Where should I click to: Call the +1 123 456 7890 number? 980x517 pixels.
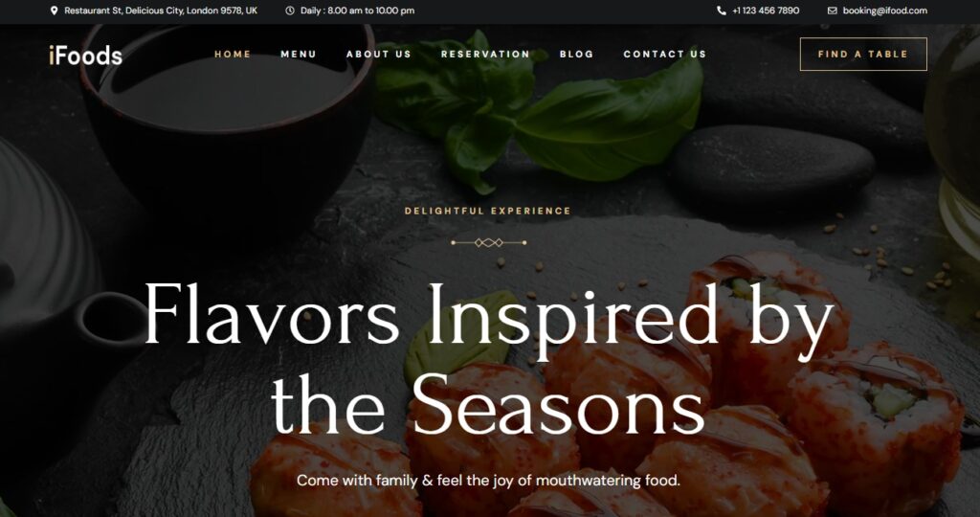coord(766,11)
